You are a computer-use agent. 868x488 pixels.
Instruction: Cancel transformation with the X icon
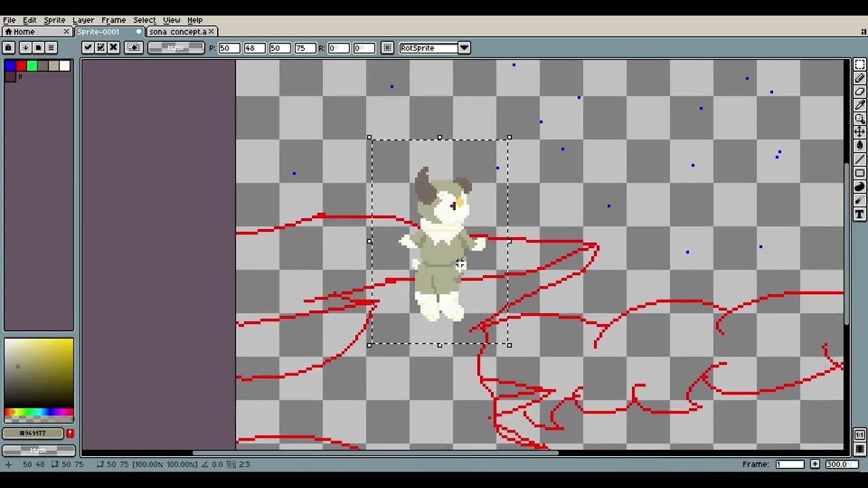click(114, 47)
